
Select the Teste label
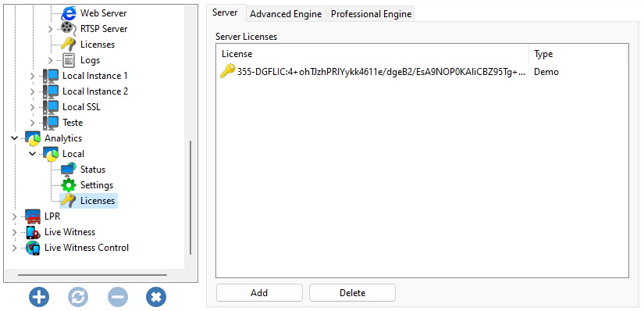click(73, 123)
